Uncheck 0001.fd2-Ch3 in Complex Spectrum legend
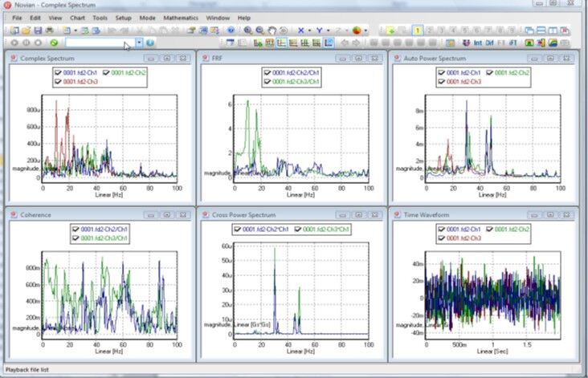 point(59,81)
